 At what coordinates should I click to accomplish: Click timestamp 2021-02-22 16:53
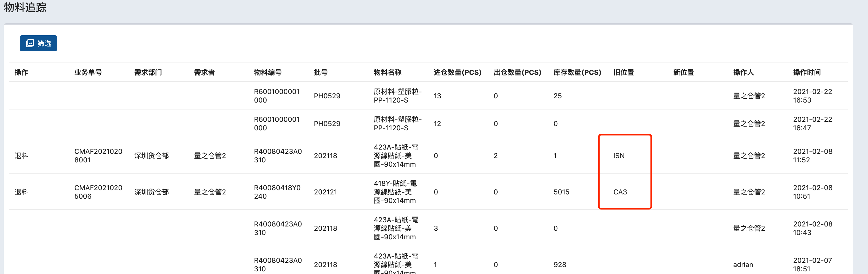(812, 96)
